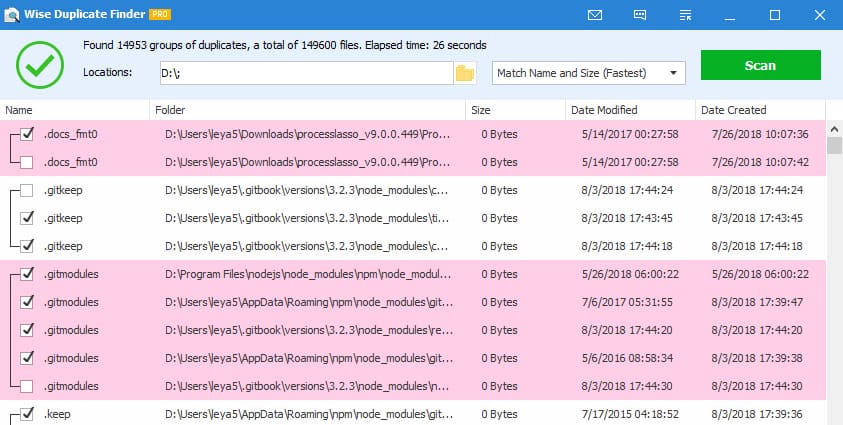
Task: Sort by Date Created column header
Action: coord(760,110)
